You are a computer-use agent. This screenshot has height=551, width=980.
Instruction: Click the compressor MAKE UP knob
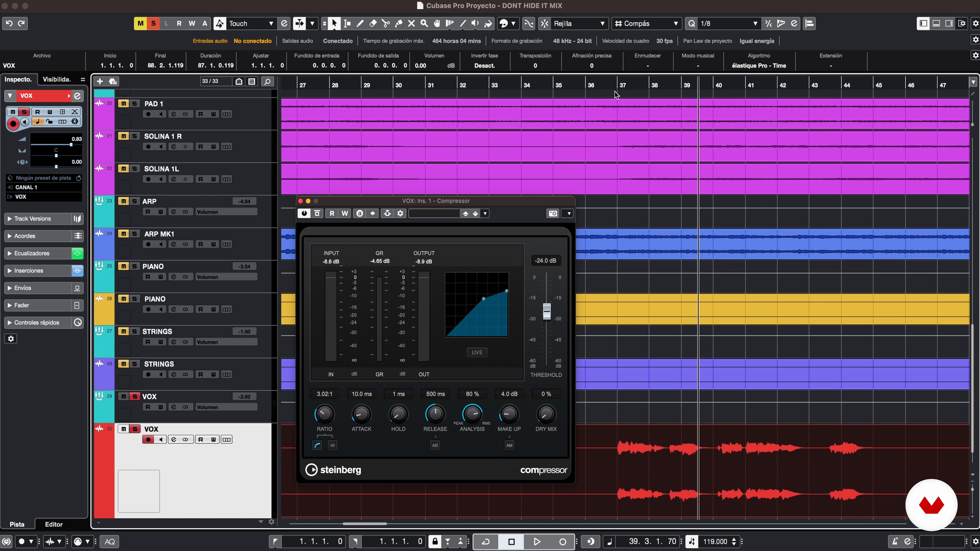coord(509,414)
